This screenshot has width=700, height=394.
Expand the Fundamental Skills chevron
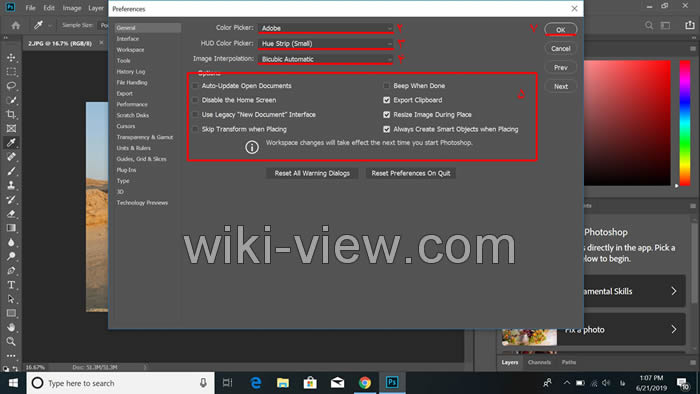[674, 291]
